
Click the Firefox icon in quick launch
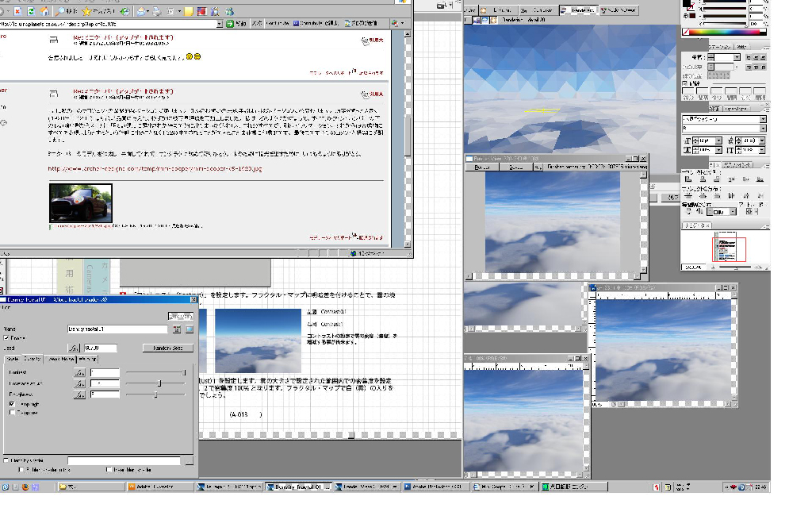click(x=25, y=487)
